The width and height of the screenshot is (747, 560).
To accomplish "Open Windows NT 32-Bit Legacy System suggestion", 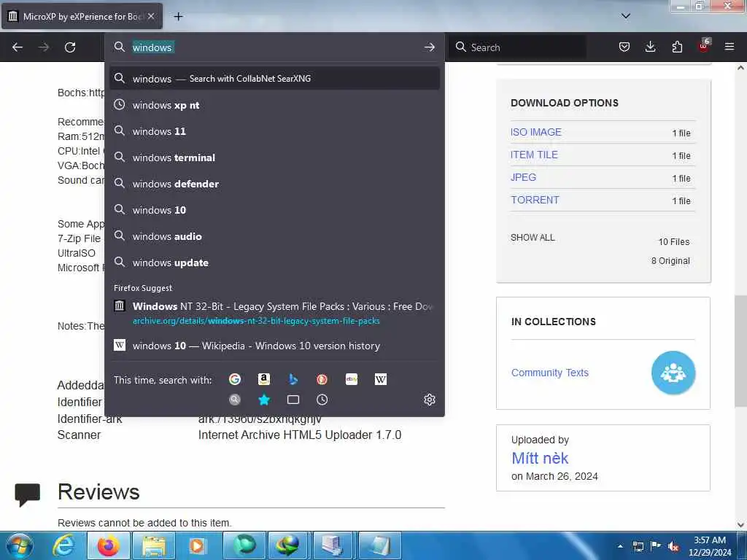I will point(274,313).
